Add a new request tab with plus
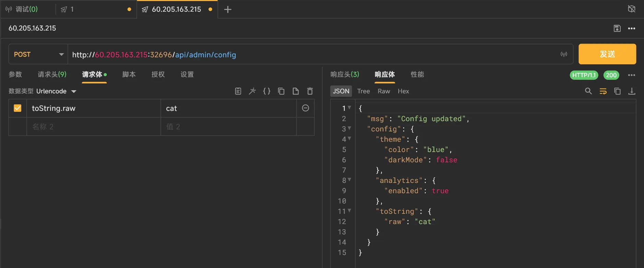 coord(227,10)
